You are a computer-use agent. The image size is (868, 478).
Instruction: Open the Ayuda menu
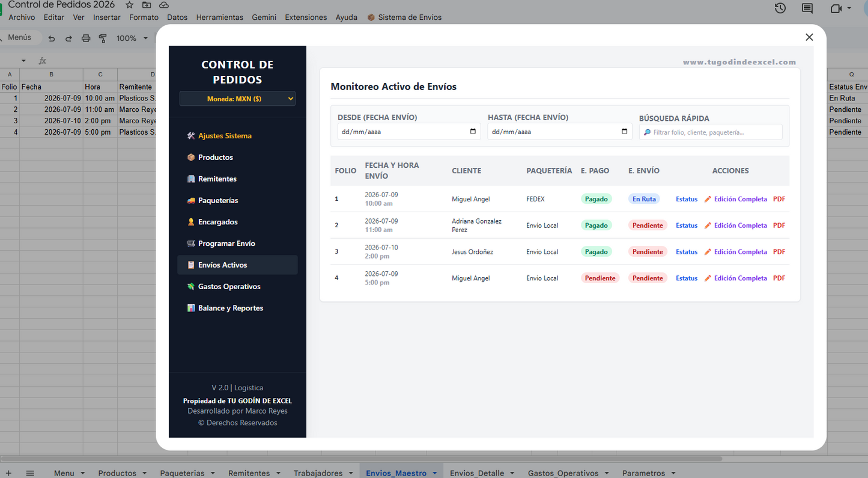tap(347, 17)
